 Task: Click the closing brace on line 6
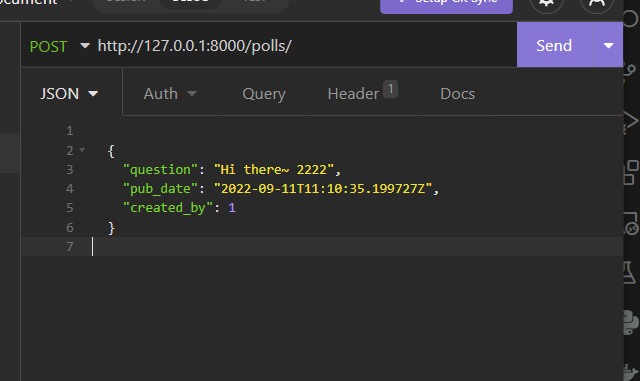coord(111,227)
